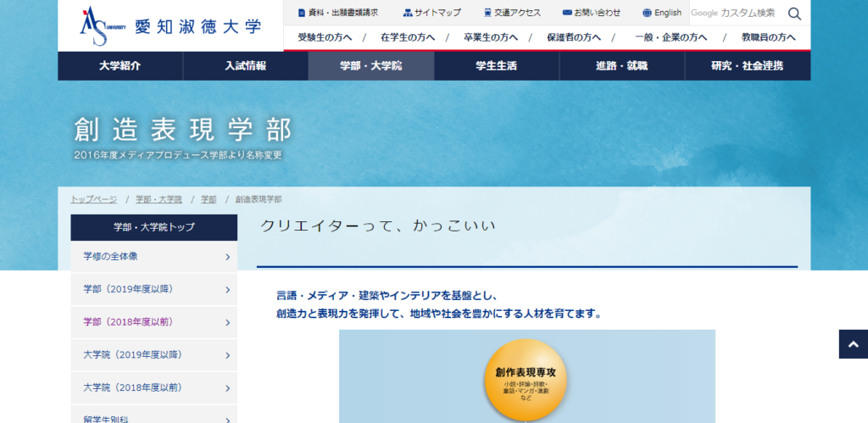
Task: Open 資料・出願書類請求 link
Action: 343,13
